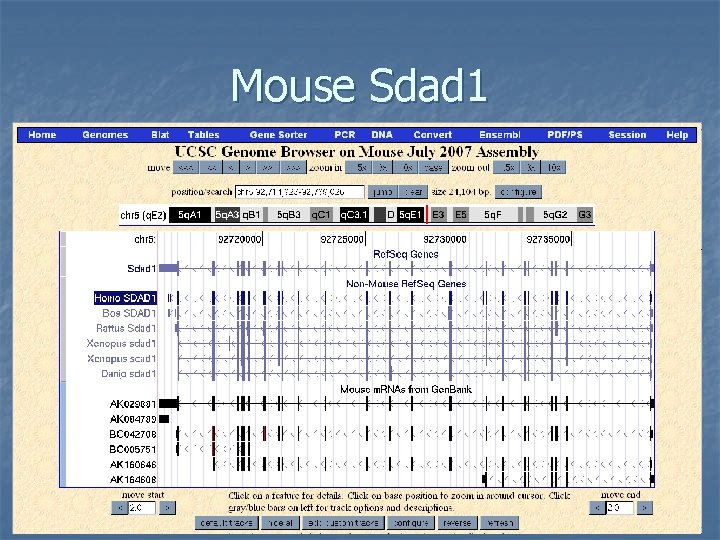Click the position/search input field
Image resolution: width=720 pixels, height=540 pixels.
(300, 192)
